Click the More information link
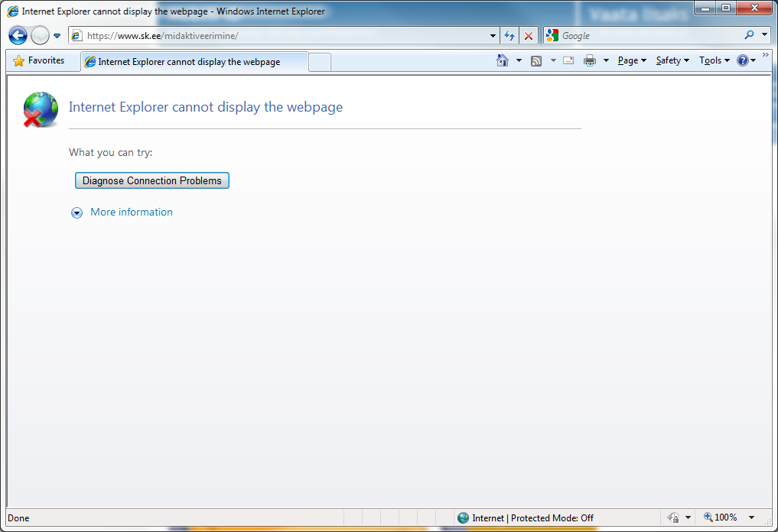778x532 pixels. (132, 212)
